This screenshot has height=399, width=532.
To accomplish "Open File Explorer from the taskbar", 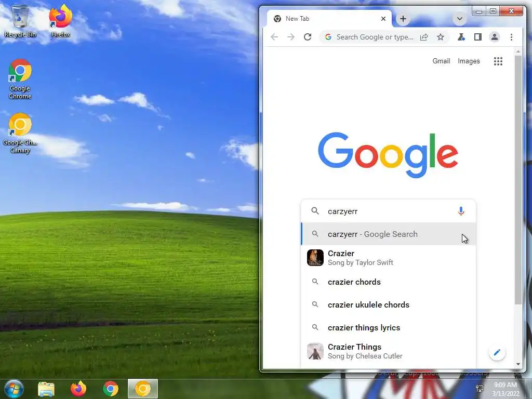I will (46, 389).
